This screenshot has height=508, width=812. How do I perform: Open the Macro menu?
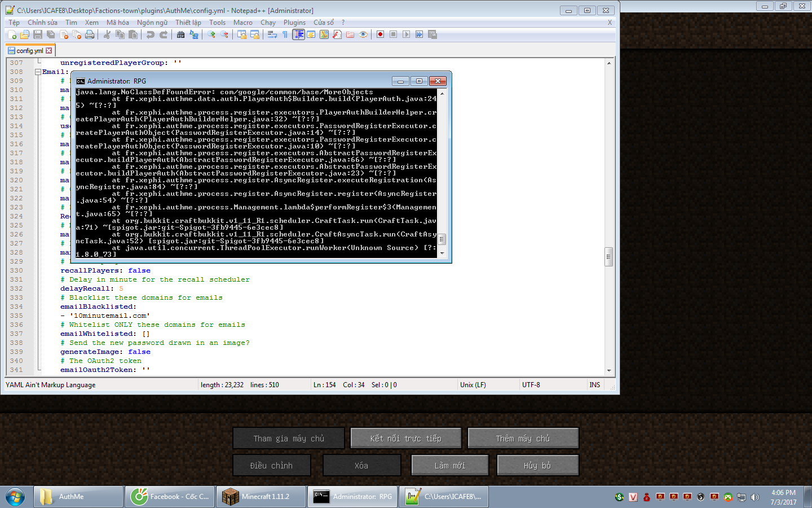[x=243, y=23]
